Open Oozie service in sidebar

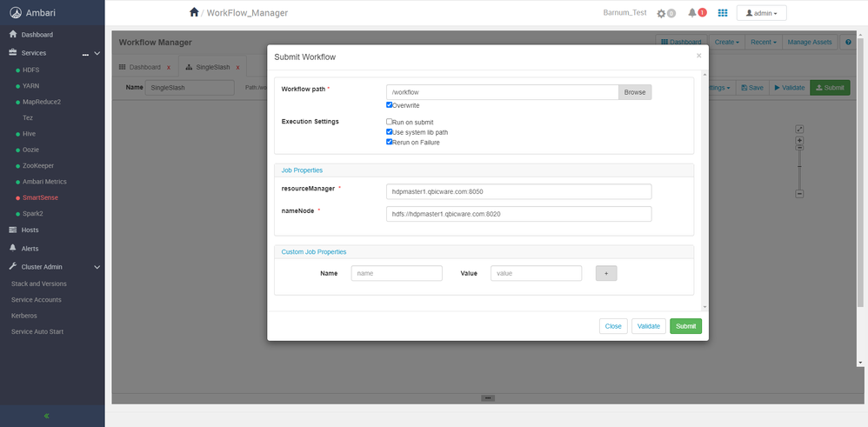click(31, 150)
